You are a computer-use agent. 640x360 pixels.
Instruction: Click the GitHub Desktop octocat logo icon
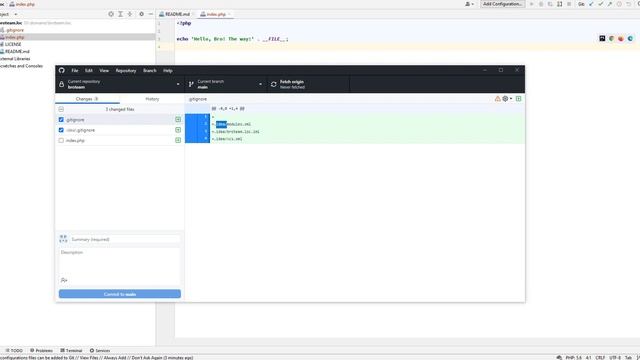(61, 70)
